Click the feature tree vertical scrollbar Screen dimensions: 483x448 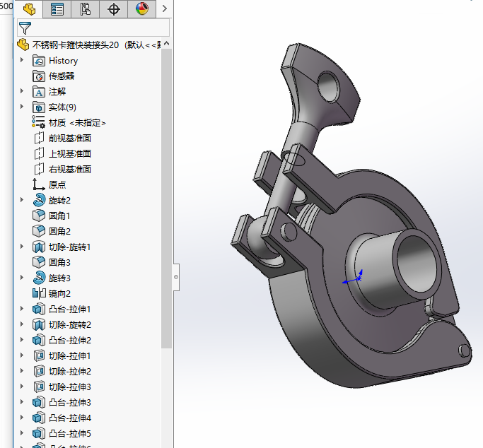coord(167,198)
